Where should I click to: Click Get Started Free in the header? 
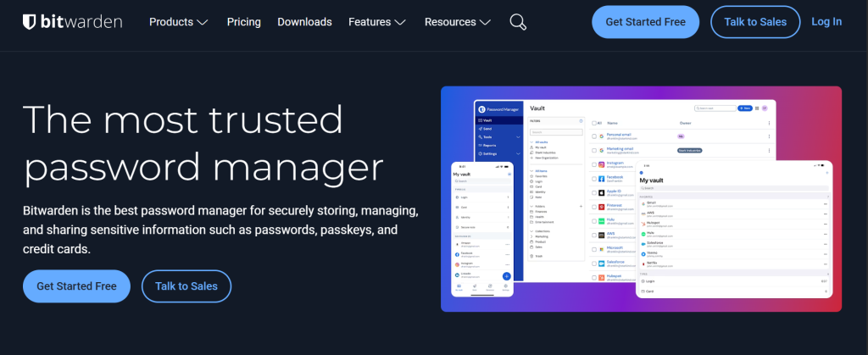[645, 22]
